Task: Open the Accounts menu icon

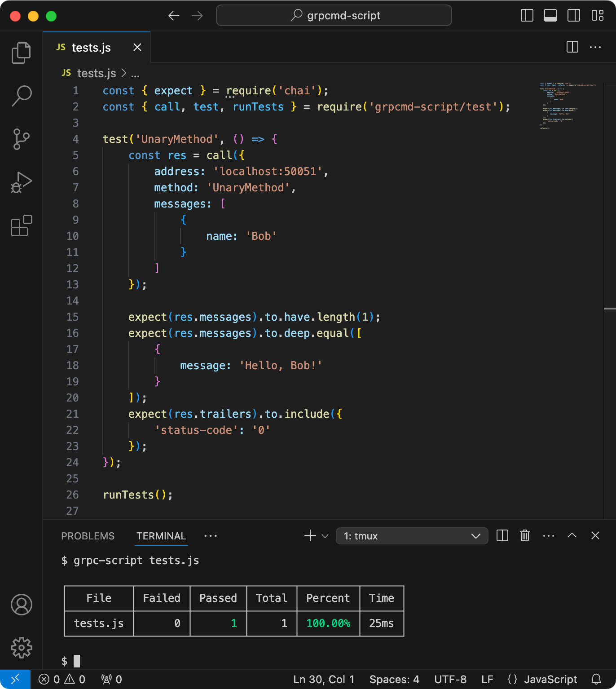Action: pyautogui.click(x=21, y=605)
